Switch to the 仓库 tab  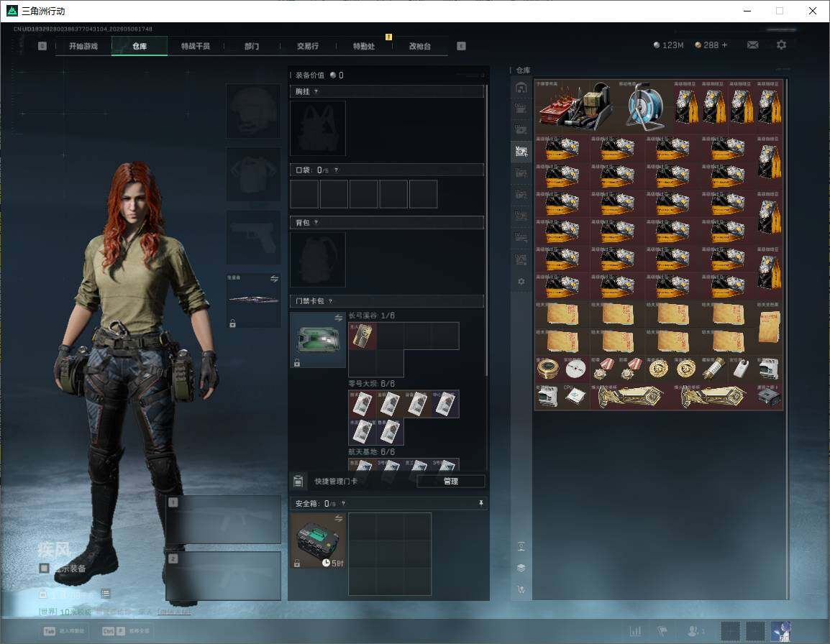click(140, 46)
